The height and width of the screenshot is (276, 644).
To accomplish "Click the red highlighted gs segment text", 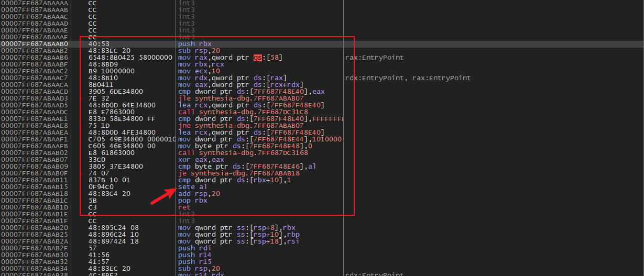I will pos(257,58).
